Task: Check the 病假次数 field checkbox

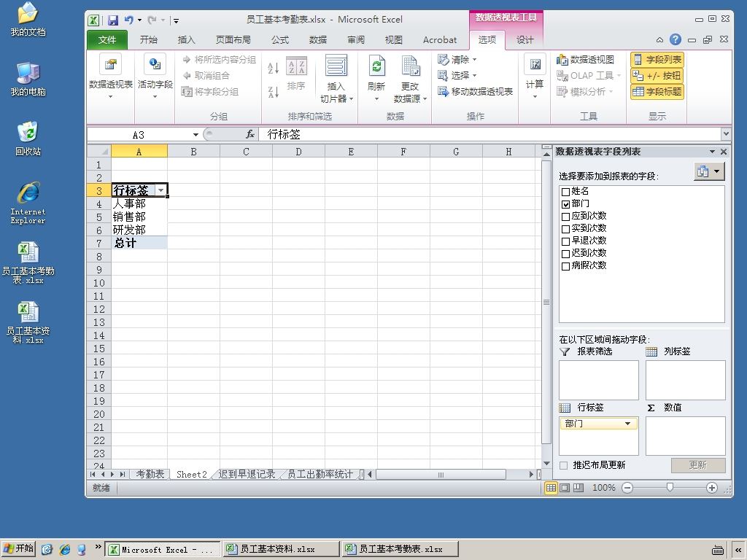Action: pyautogui.click(x=565, y=265)
